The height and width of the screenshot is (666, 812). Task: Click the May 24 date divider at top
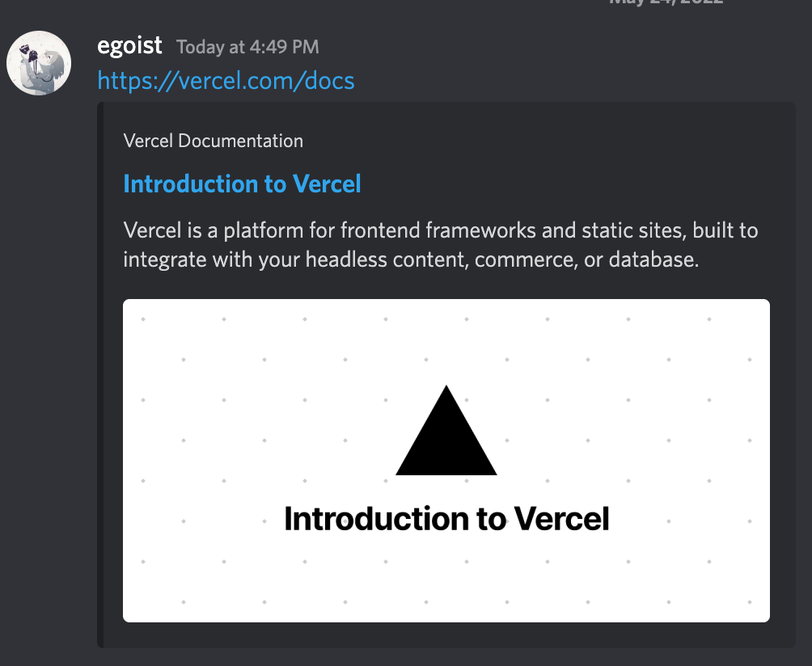click(x=666, y=2)
